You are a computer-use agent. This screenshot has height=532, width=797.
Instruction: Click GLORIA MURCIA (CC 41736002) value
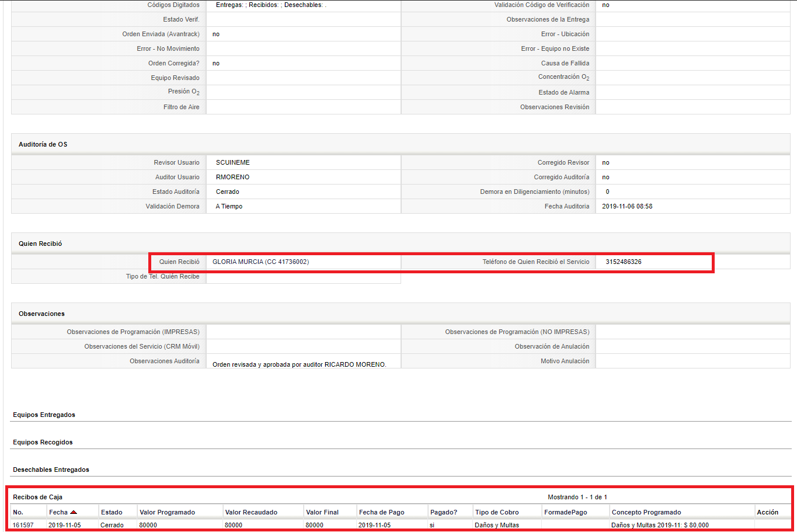(260, 262)
